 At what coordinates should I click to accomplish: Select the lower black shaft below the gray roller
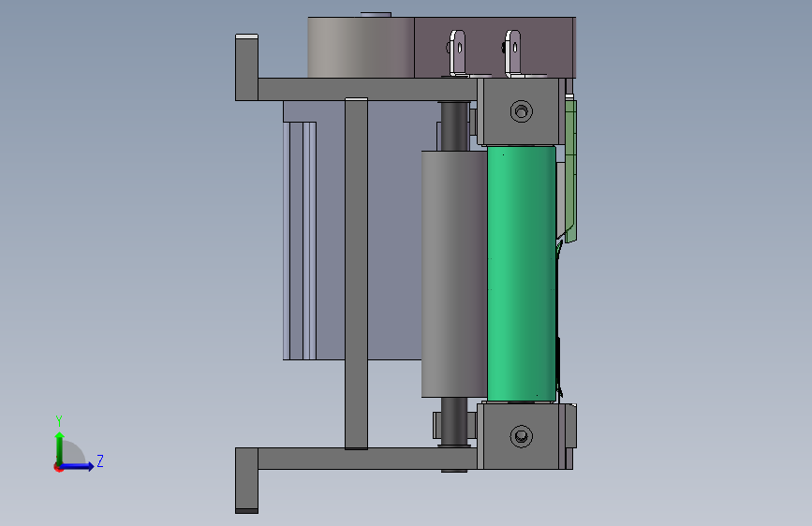[x=454, y=421]
